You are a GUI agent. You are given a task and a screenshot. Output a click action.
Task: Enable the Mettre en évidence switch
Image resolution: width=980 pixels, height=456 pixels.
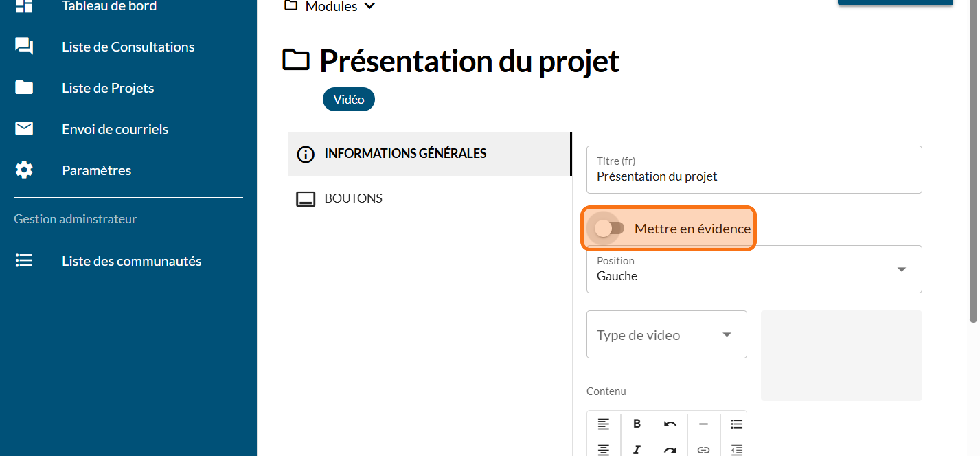(609, 229)
